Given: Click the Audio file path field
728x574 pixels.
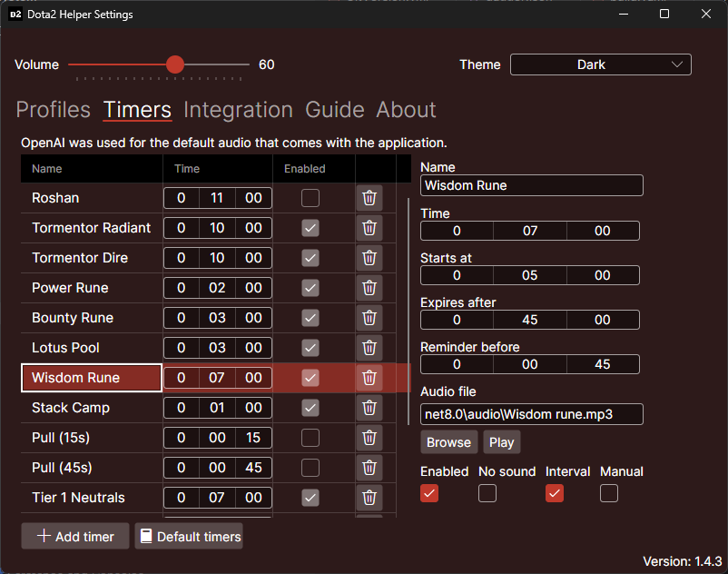Looking at the screenshot, I should [x=531, y=414].
